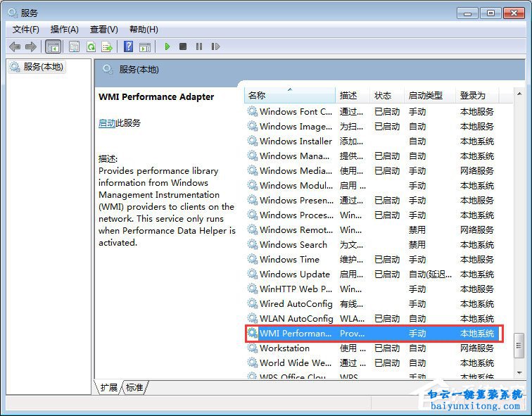Toggle the show/hide console tree button

(53, 46)
